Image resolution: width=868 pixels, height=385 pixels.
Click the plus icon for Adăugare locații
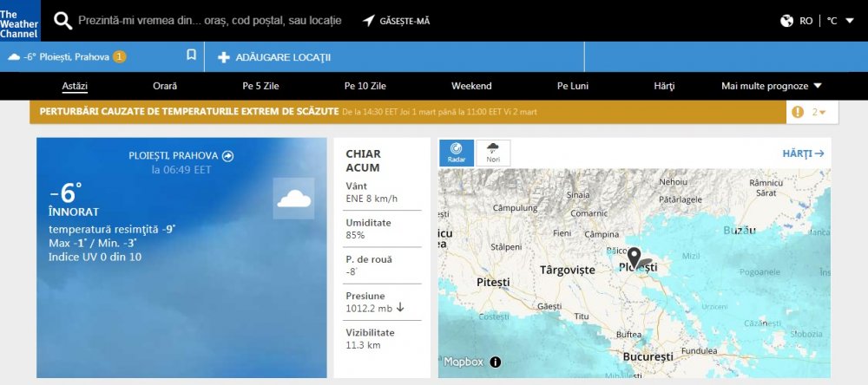(224, 57)
